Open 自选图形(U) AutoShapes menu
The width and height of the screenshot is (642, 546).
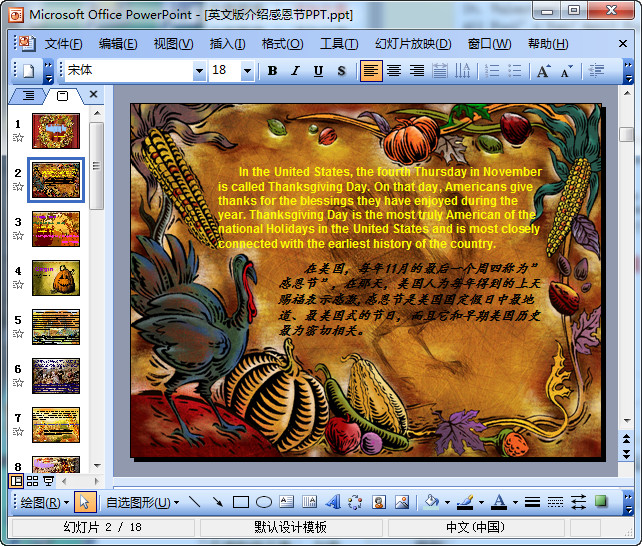[x=142, y=502]
